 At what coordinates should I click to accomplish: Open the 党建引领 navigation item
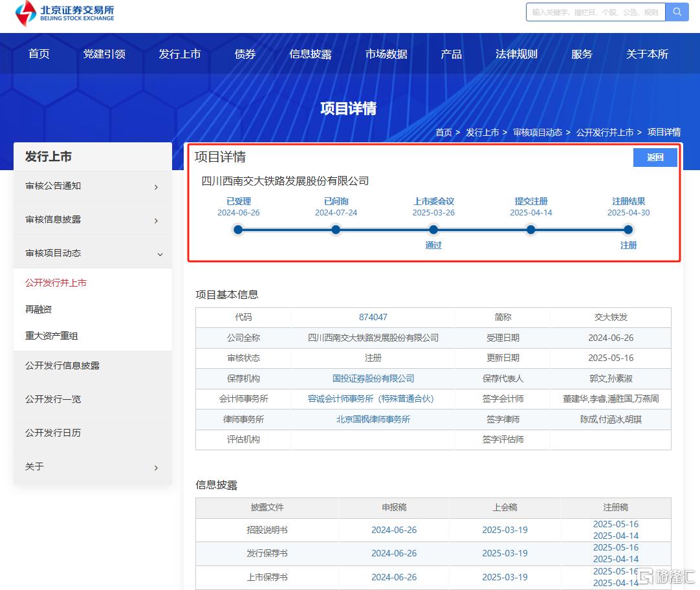tap(104, 54)
